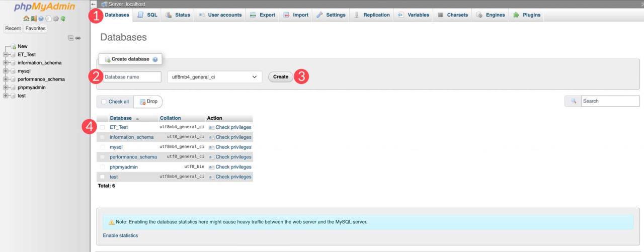The height and width of the screenshot is (252, 644).
Task: Click the Drop button above the table
Action: [147, 102]
